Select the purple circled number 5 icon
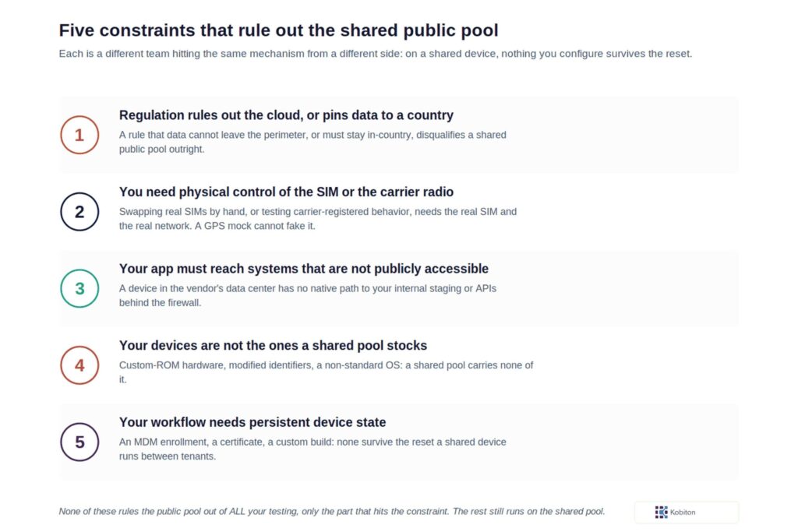The height and width of the screenshot is (532, 798). [x=79, y=442]
